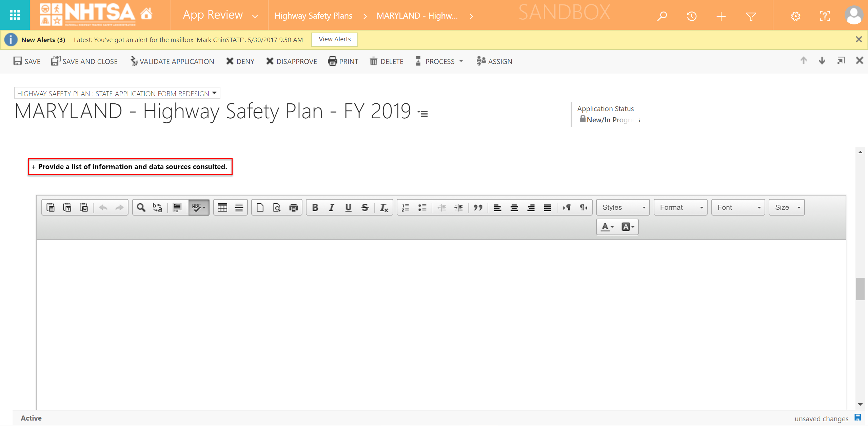
Task: Click the Remove Format icon
Action: (383, 207)
